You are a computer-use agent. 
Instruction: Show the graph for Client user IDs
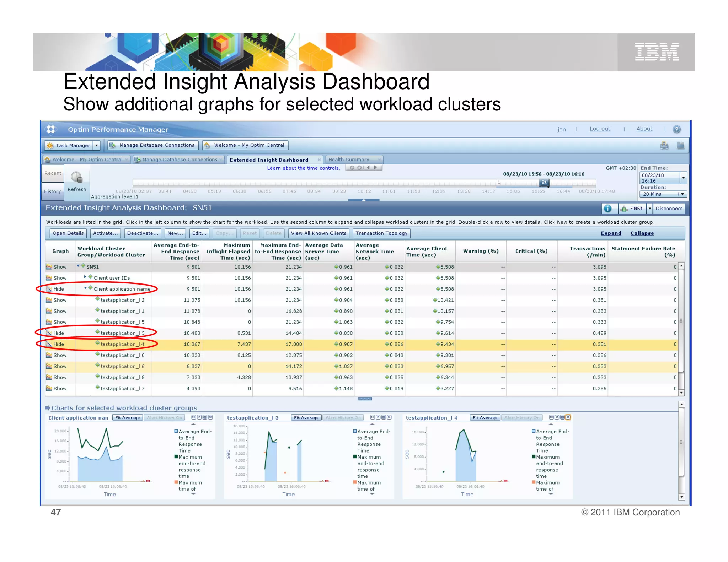click(57, 278)
